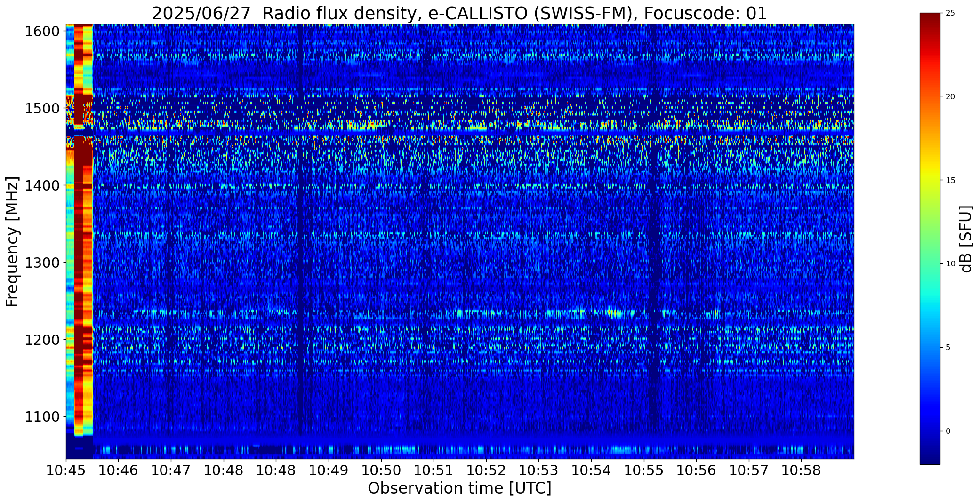
Task: Click the 1600 frequency tick label
Action: [42, 32]
